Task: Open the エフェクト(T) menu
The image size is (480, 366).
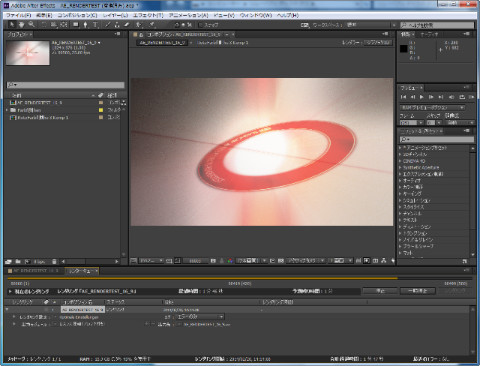Action: click(x=148, y=15)
